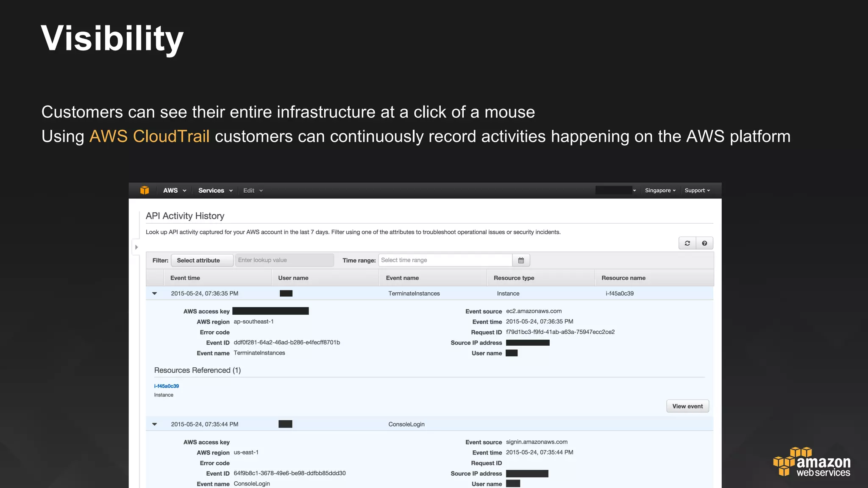Collapse the ConsoleLogin event row
Image resolution: width=868 pixels, height=488 pixels.
tap(155, 424)
